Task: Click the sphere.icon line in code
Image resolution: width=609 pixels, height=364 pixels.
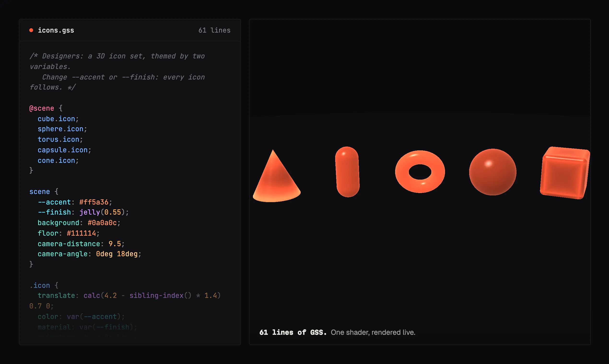Action: pyautogui.click(x=62, y=129)
